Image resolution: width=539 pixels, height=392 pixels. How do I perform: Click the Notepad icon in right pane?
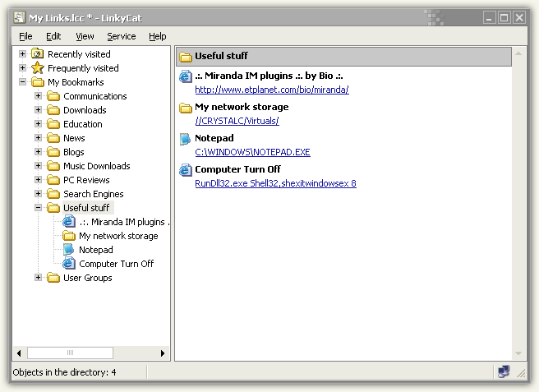click(185, 139)
